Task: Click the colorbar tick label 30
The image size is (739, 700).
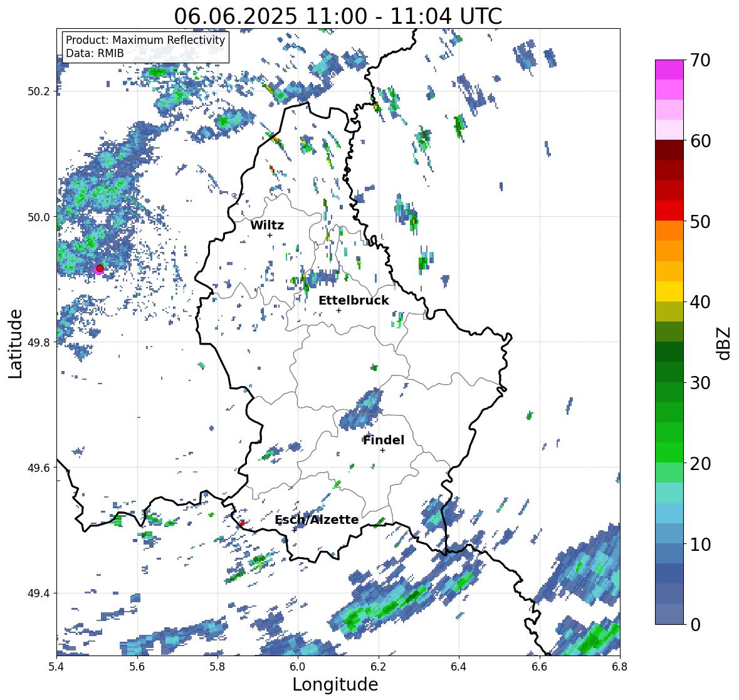Action: pos(700,382)
